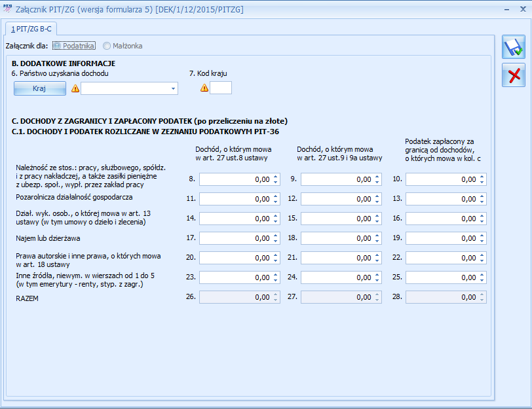Click the warning icon beside the country dropdown

[x=75, y=88]
